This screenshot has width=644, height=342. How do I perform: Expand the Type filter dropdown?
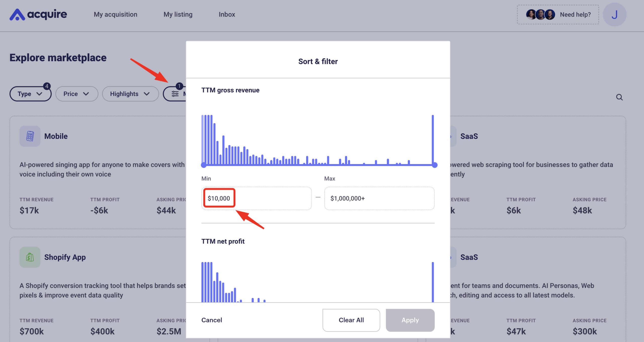(30, 94)
